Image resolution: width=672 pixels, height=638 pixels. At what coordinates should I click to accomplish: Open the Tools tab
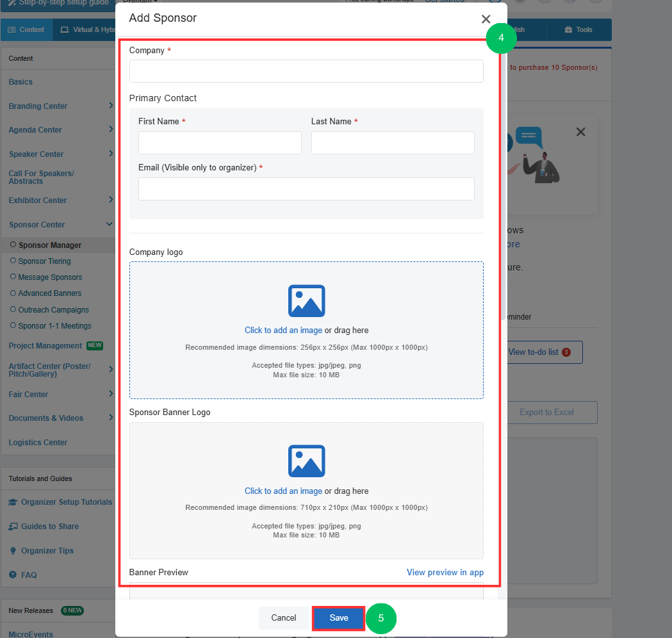(x=578, y=29)
